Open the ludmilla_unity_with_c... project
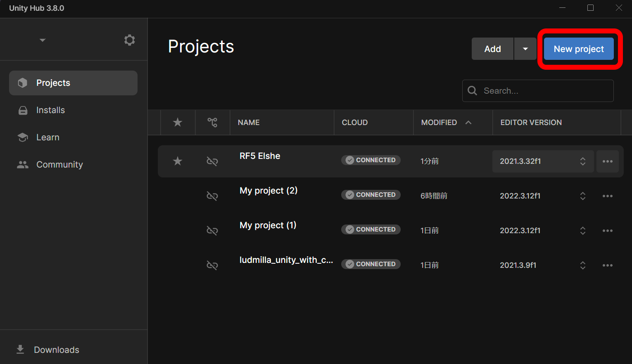Screen dimensions: 632x364 [286, 260]
